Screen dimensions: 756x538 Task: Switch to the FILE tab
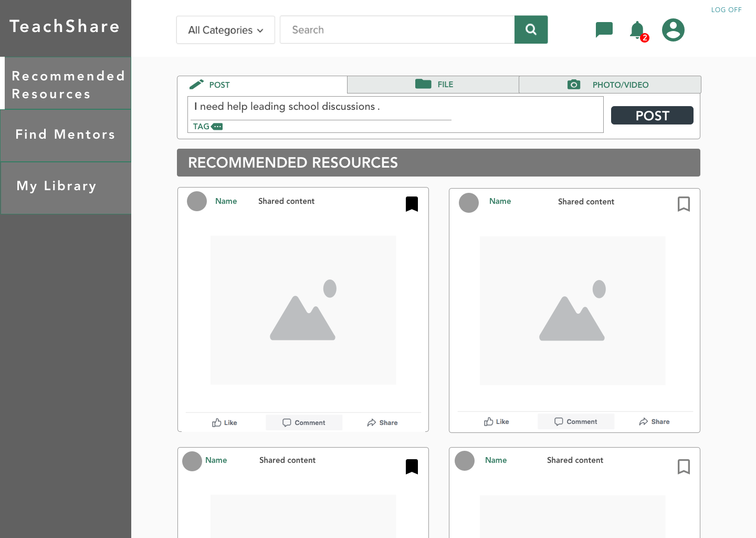[x=433, y=85]
